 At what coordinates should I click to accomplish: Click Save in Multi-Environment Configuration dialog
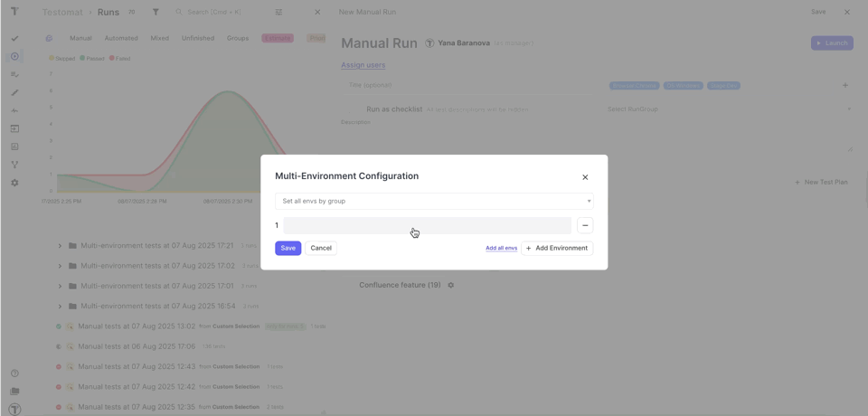click(288, 248)
